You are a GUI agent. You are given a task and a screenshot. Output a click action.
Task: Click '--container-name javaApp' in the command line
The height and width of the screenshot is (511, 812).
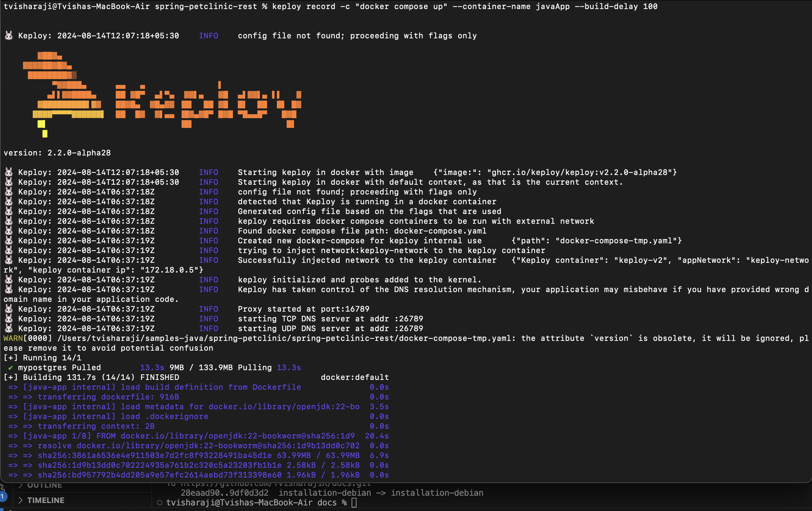click(x=511, y=6)
